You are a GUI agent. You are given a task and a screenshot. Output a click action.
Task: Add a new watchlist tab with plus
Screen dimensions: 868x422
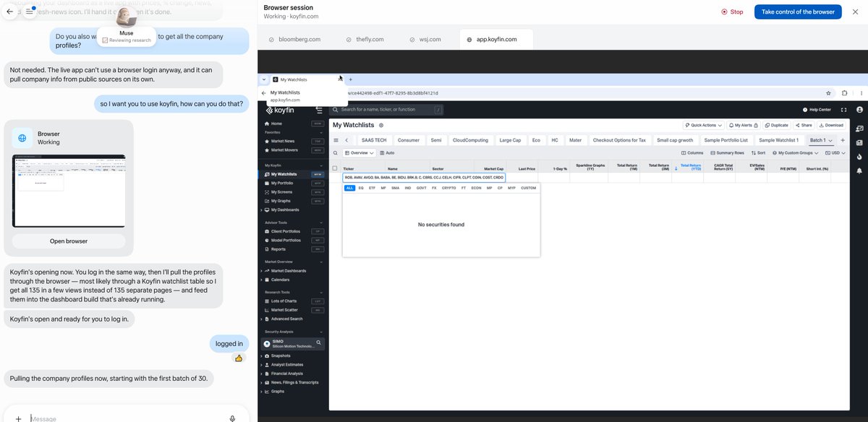(x=843, y=140)
